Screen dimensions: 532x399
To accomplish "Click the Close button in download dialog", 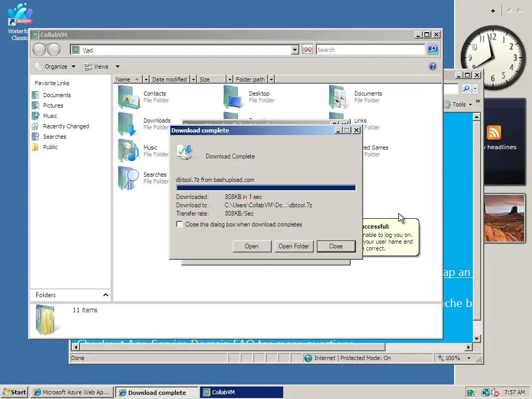I will click(x=336, y=246).
